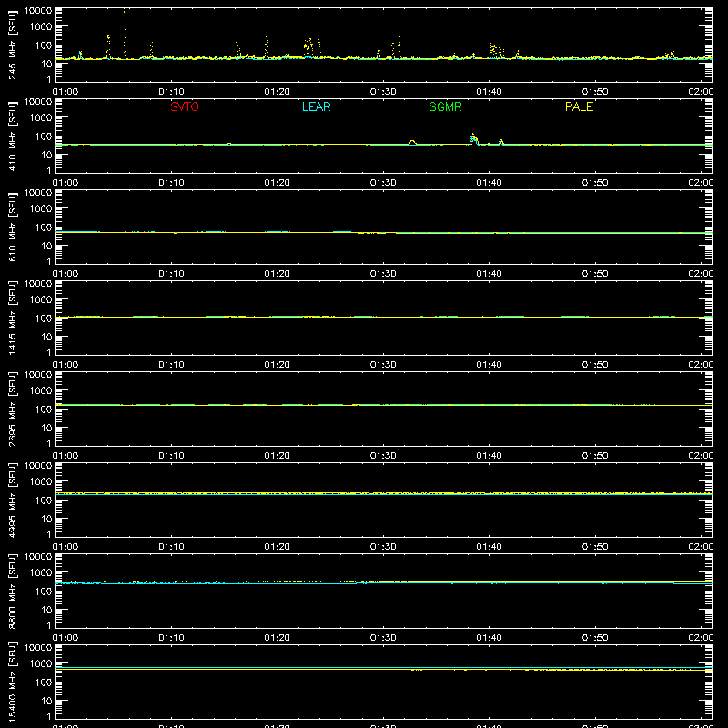Click the small 410 MHz bump after 01:30
Screen dimensions: 728x728
(x=412, y=141)
